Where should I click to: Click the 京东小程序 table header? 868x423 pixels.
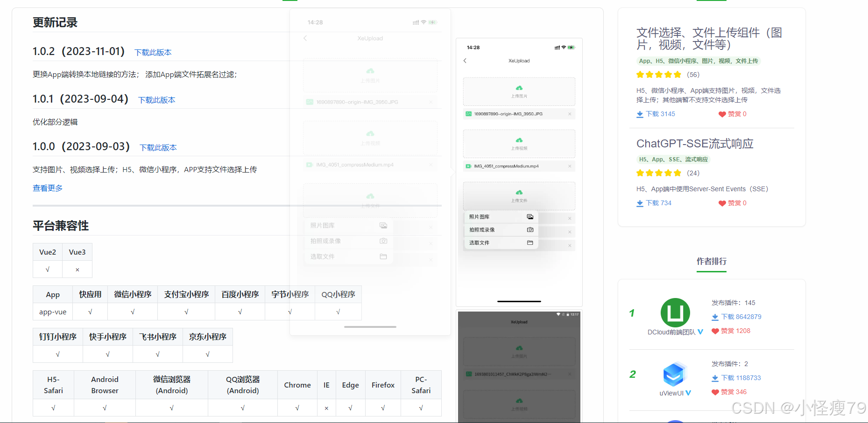[208, 337]
